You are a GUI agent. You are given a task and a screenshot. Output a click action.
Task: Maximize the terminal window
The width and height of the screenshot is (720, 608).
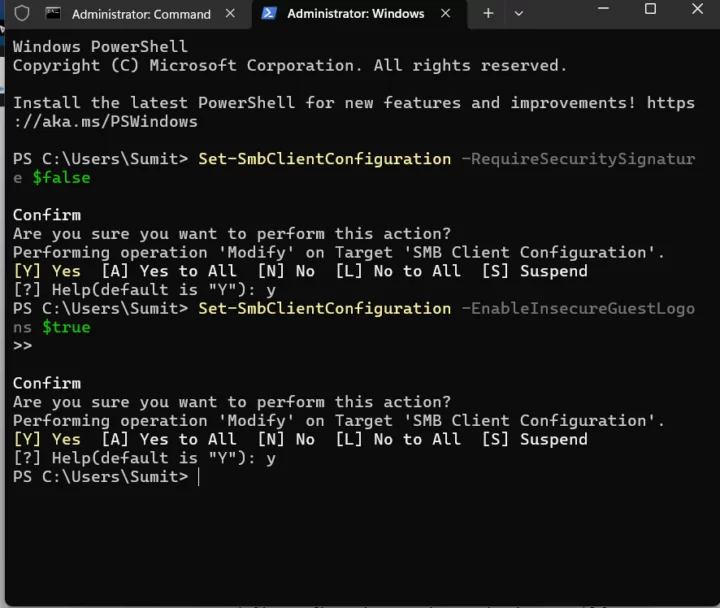650,9
